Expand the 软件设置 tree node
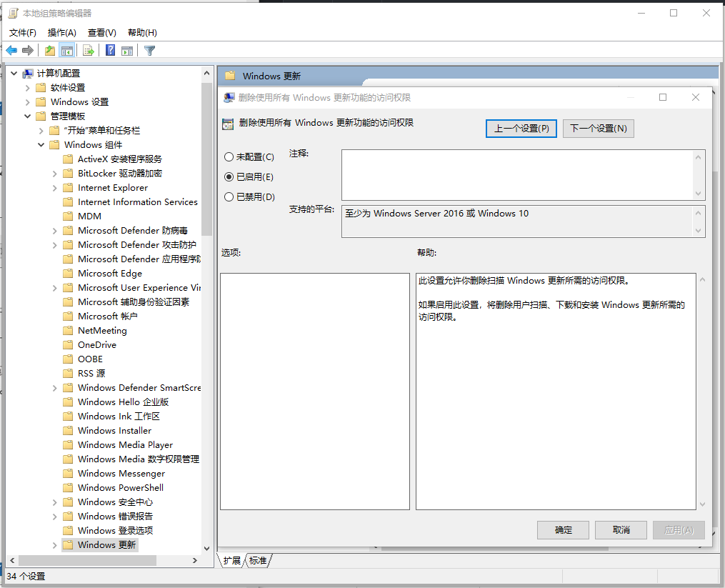 pyautogui.click(x=27, y=88)
